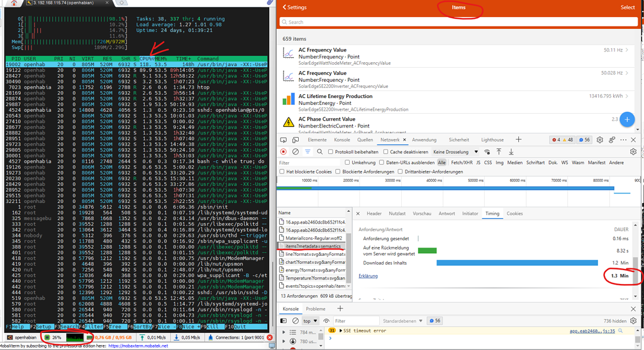Image resolution: width=644 pixels, height=350 pixels.
Task: Open the 50.028 Hz AC Frequency item chevron
Action: (x=627, y=73)
